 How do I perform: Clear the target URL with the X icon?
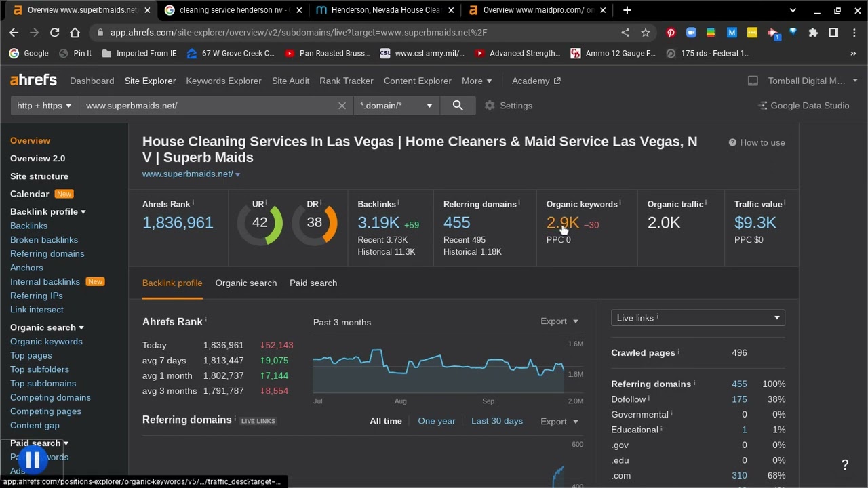(x=342, y=106)
